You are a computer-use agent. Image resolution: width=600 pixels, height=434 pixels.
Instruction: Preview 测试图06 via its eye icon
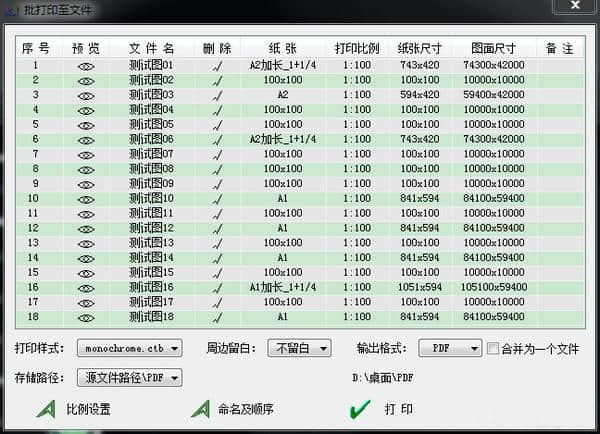pyautogui.click(x=86, y=140)
